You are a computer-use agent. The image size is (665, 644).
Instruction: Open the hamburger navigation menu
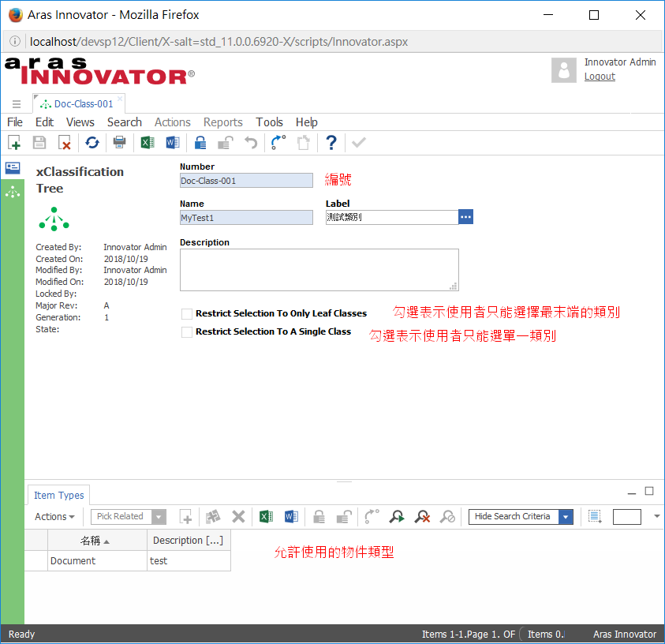point(17,104)
